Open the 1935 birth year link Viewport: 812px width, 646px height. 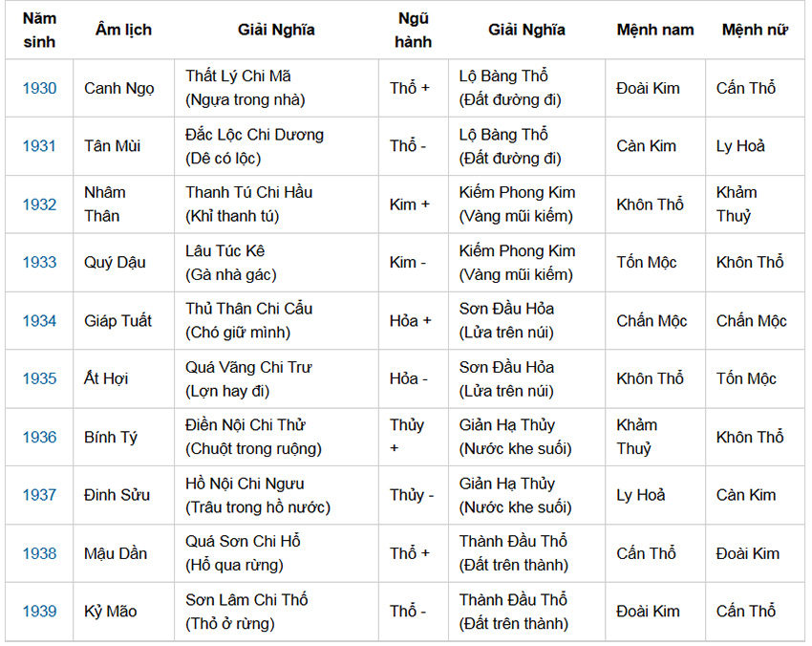pyautogui.click(x=39, y=378)
